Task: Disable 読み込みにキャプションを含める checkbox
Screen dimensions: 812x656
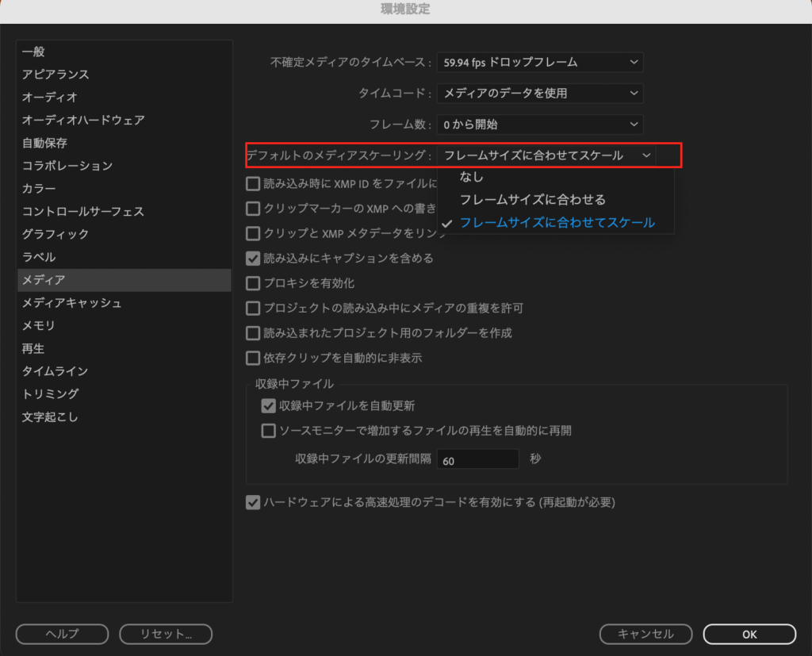Action: [x=255, y=258]
